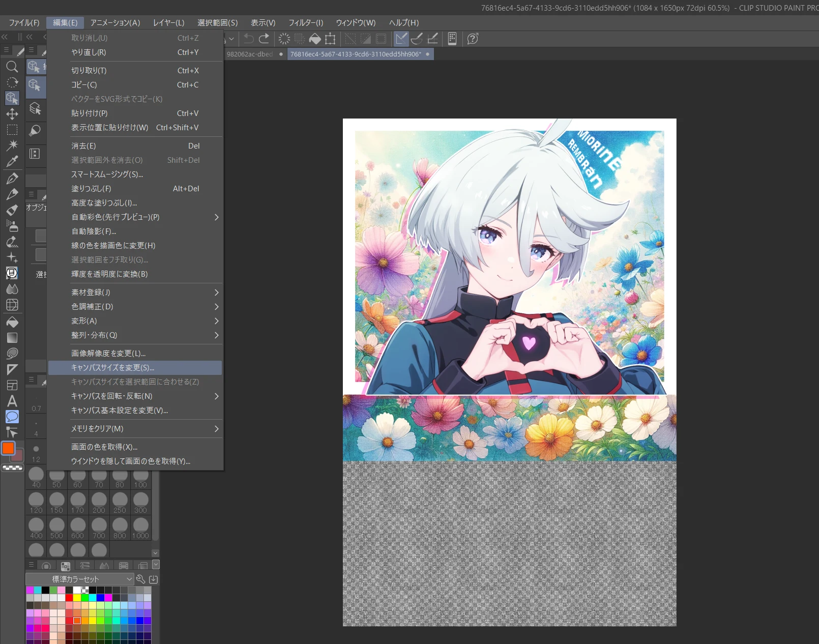Click the Undo arrow in command bar
This screenshot has width=819, height=644.
tap(249, 39)
